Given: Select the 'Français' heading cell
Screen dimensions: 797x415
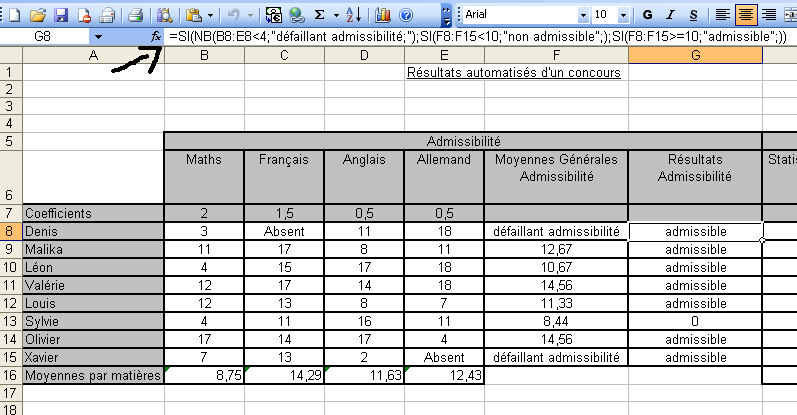Looking at the screenshot, I should pyautogui.click(x=284, y=177).
